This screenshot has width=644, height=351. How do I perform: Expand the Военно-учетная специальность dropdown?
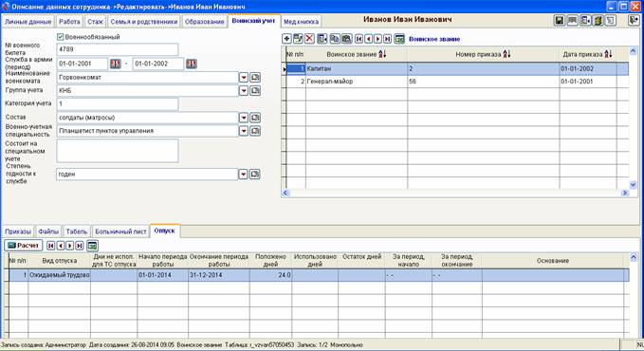point(244,131)
